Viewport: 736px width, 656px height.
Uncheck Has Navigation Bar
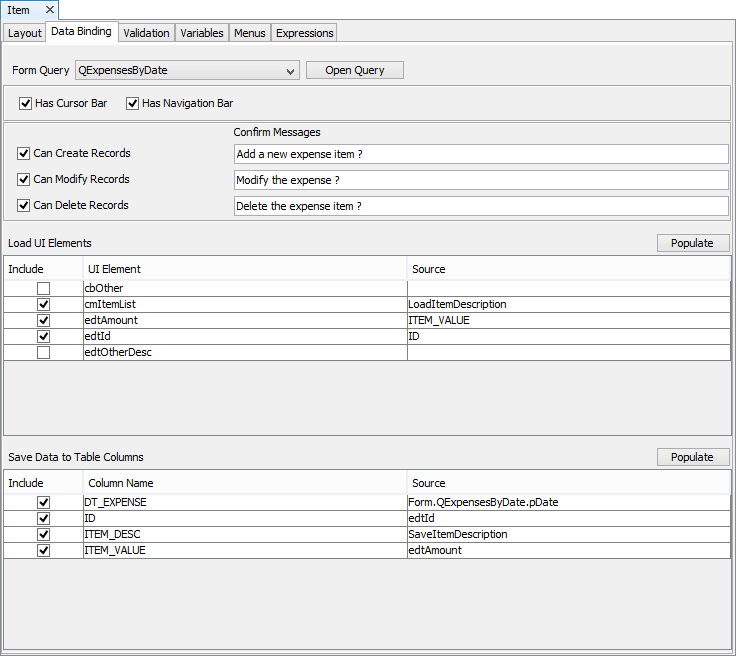point(132,103)
